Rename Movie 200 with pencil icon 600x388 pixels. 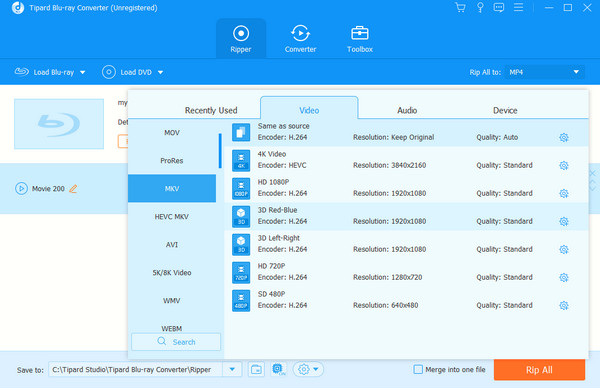pyautogui.click(x=73, y=189)
